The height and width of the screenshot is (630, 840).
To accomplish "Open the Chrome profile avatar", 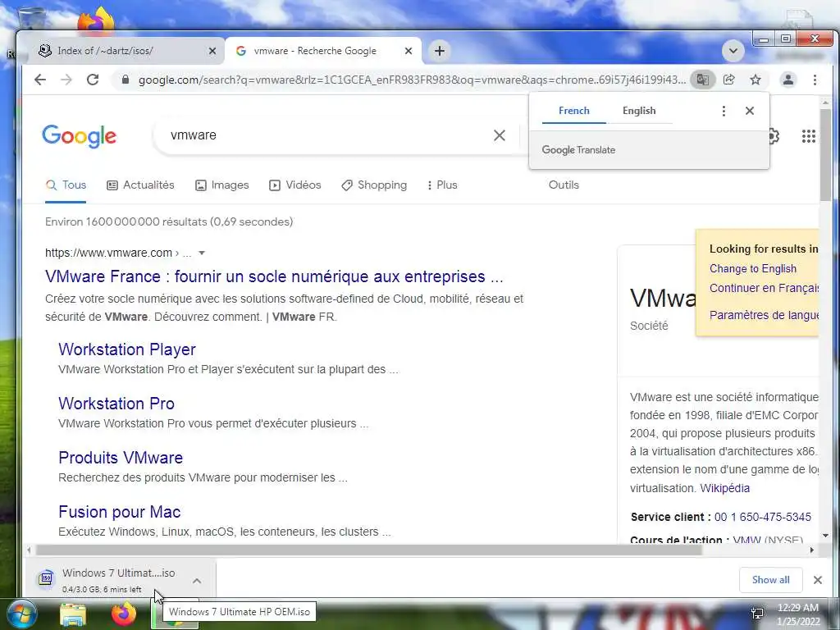I will pos(788,80).
